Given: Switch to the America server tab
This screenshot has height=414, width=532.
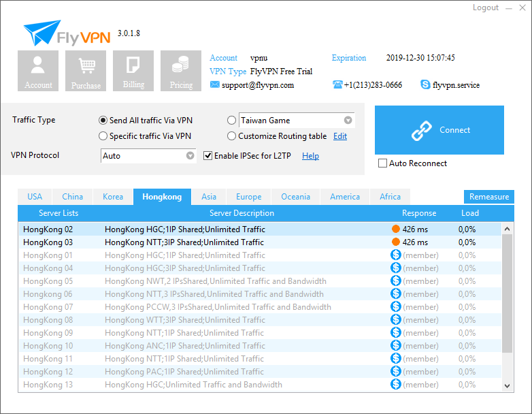Looking at the screenshot, I should tap(345, 197).
